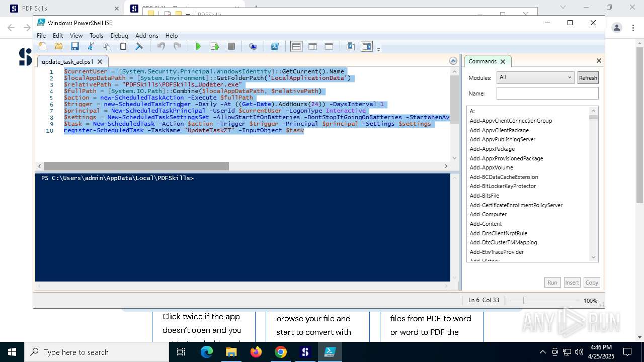
Task: Open the toolbar overflow options arrow
Action: click(x=378, y=49)
